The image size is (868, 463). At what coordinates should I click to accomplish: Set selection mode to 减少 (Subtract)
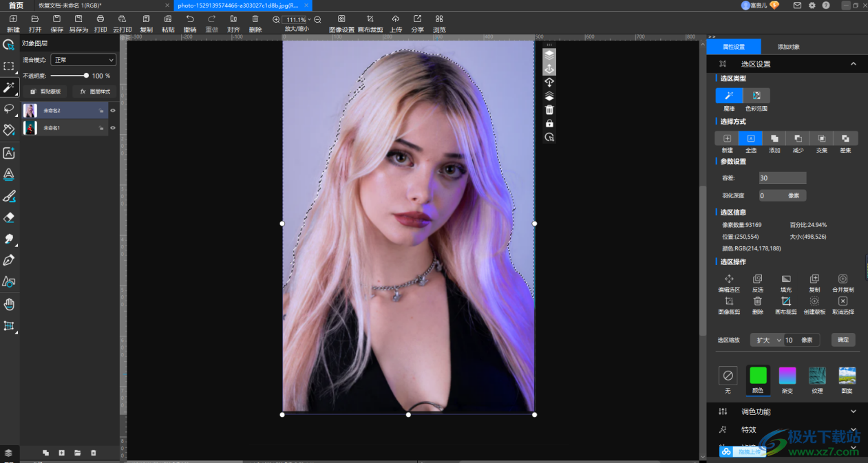(798, 138)
